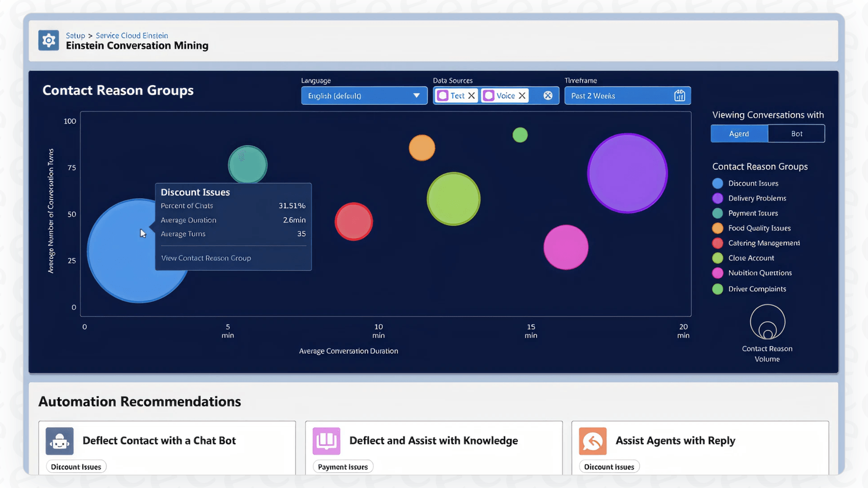
Task: Click the Setup breadcrumb
Action: (75, 35)
